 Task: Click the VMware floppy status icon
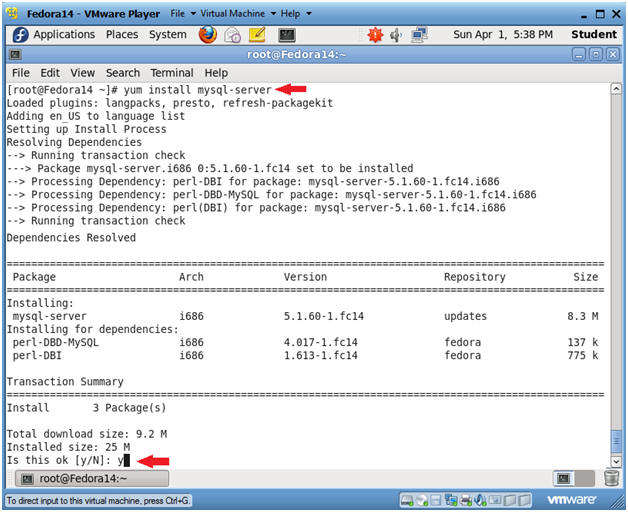coord(436,500)
